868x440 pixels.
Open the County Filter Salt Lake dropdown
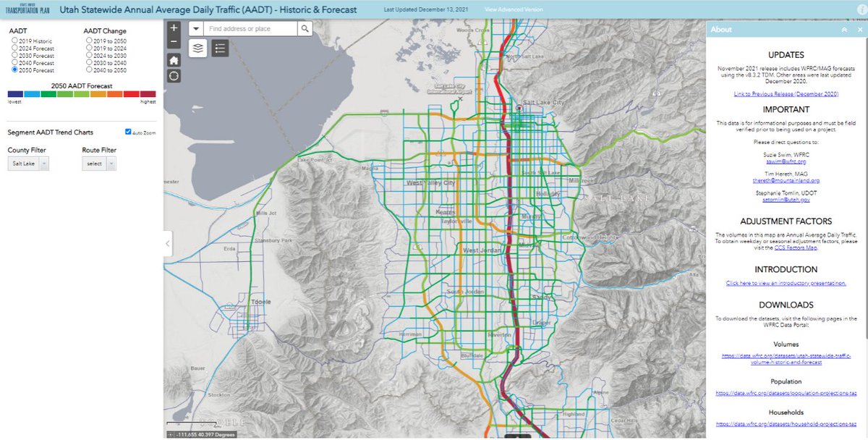pyautogui.click(x=30, y=164)
